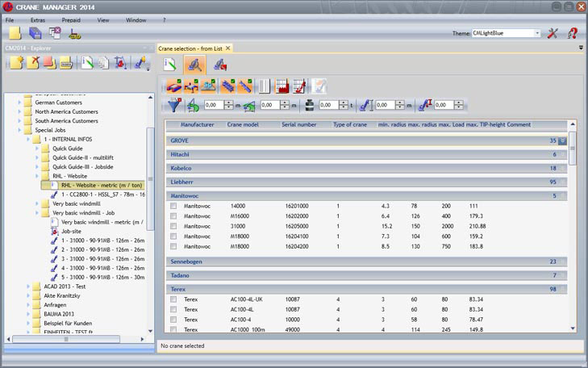Expand the German Customers folder

click(x=19, y=102)
